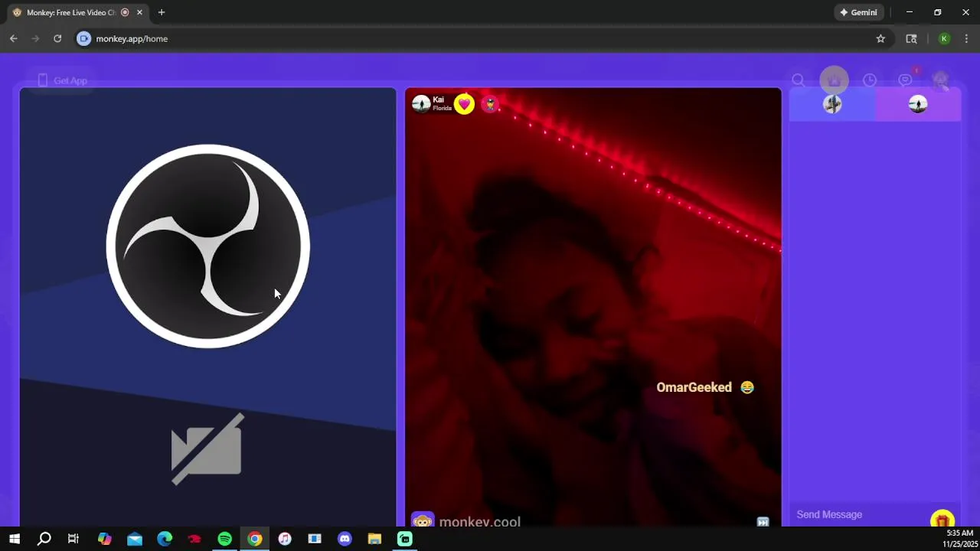Viewport: 980px width, 551px height.
Task: Click the search magnifier icon in Monkey header
Action: 798,80
